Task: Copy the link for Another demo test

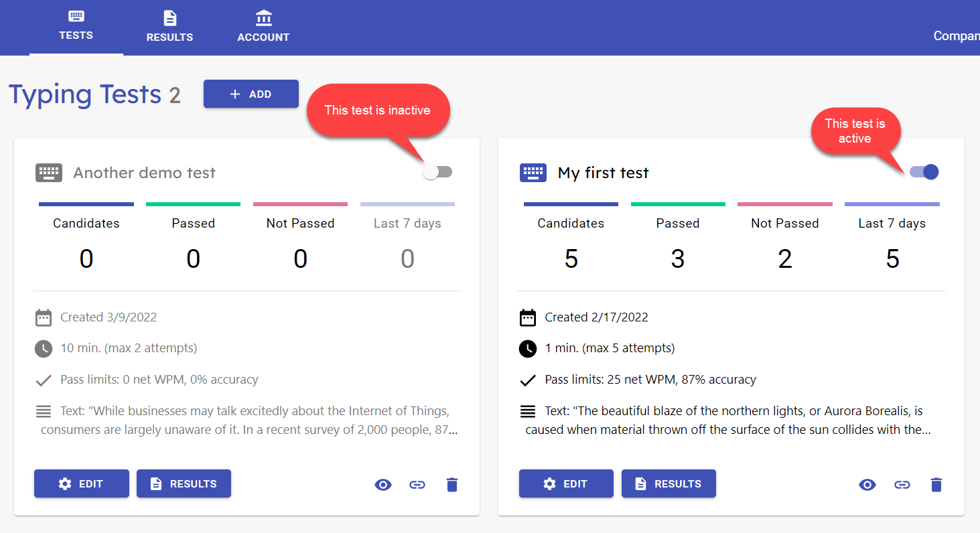Action: click(417, 484)
